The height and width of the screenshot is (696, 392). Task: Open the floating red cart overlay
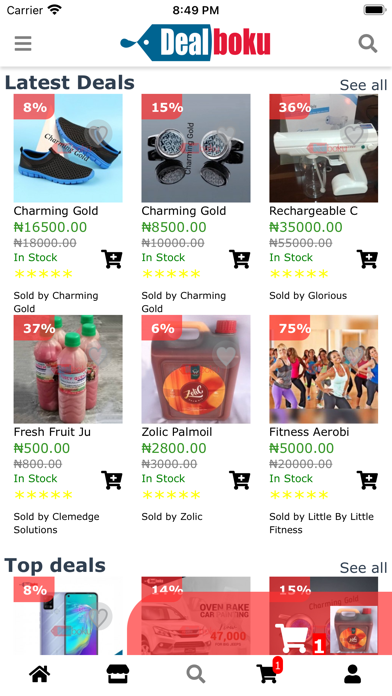point(260,623)
